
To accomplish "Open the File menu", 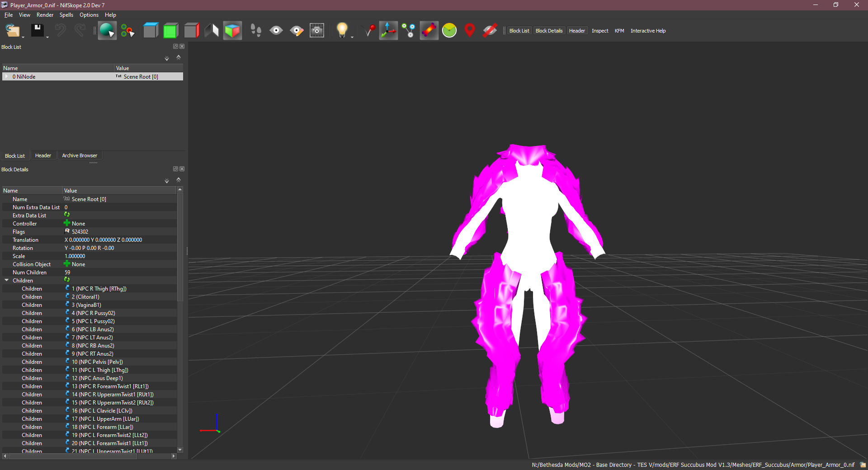I will [9, 15].
